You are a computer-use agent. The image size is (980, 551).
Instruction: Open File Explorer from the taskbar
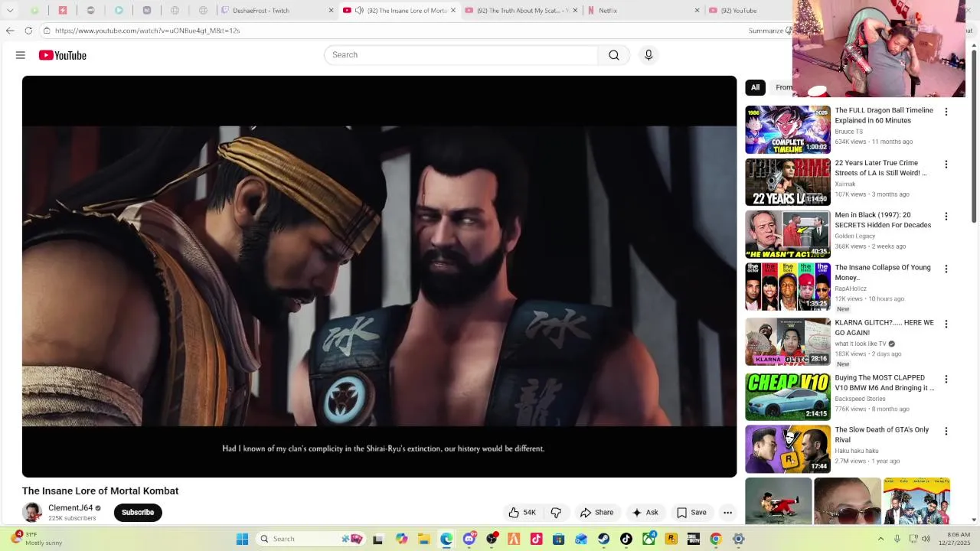pyautogui.click(x=424, y=539)
